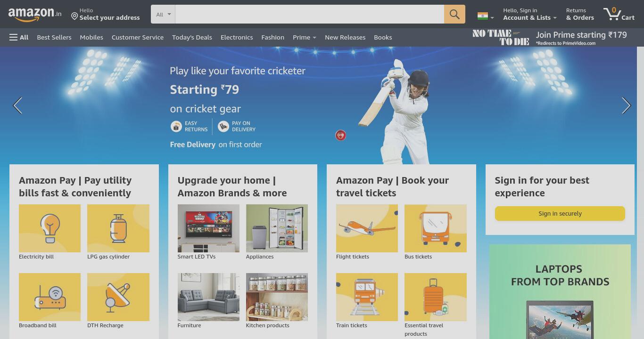Click the Kitchen products label
Screen dimensions: 644x339
coord(268,325)
